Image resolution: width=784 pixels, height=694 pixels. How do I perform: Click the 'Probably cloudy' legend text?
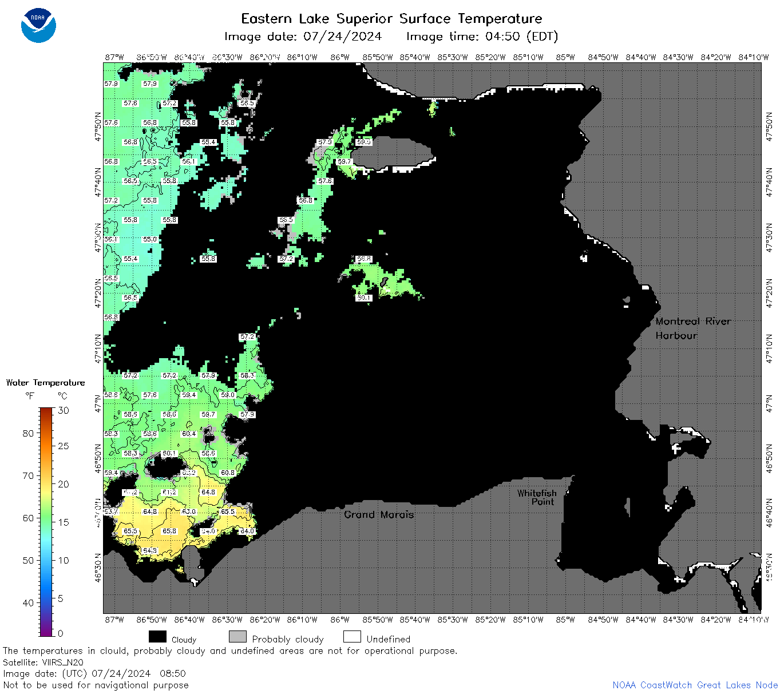288,639
